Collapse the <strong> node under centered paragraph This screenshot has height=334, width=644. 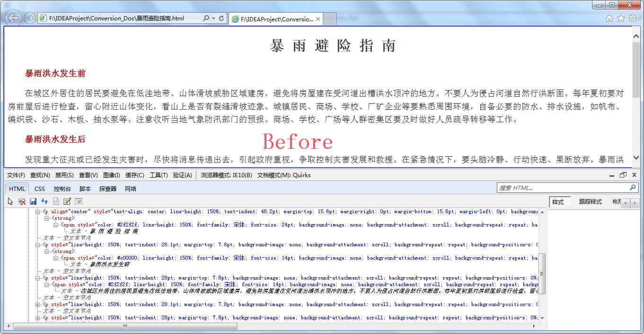[x=47, y=218]
